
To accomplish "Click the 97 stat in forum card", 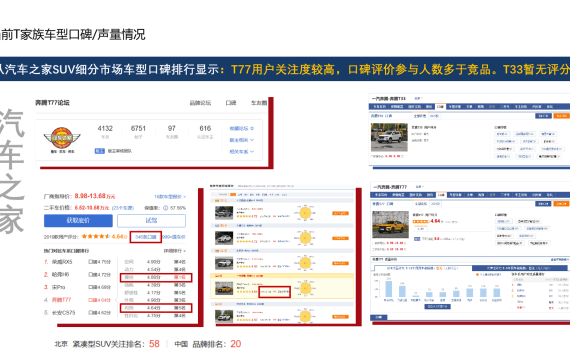I will [x=172, y=128].
